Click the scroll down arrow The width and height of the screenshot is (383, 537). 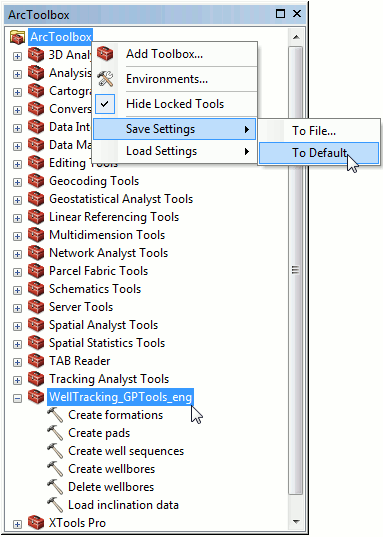point(296,522)
